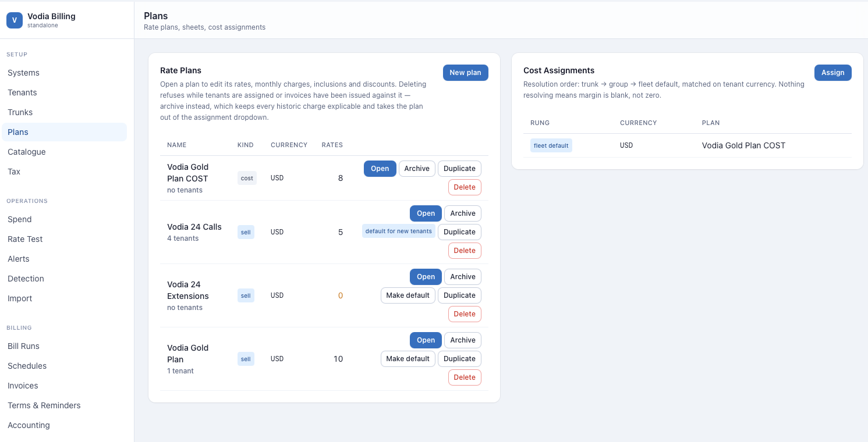This screenshot has width=868, height=442.
Task: Open the Invoices page
Action: pyautogui.click(x=64, y=386)
